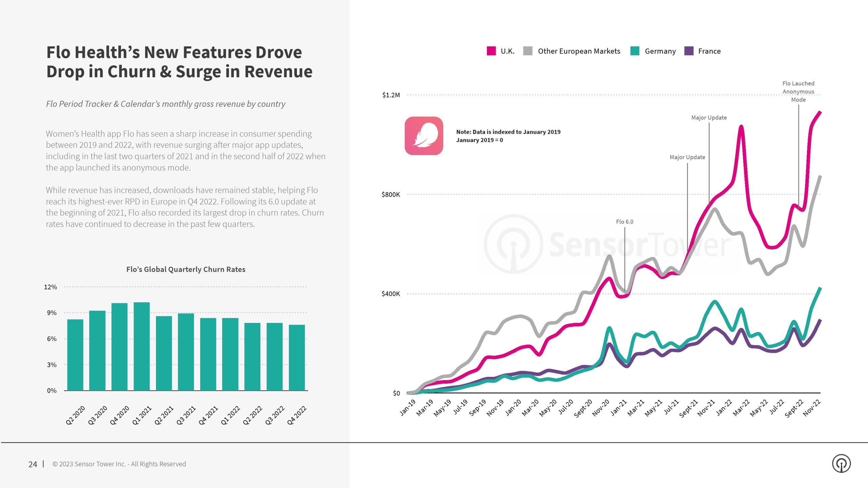The image size is (868, 488).
Task: Click the paragraph starting 'While revenue has increased'
Action: click(x=185, y=207)
